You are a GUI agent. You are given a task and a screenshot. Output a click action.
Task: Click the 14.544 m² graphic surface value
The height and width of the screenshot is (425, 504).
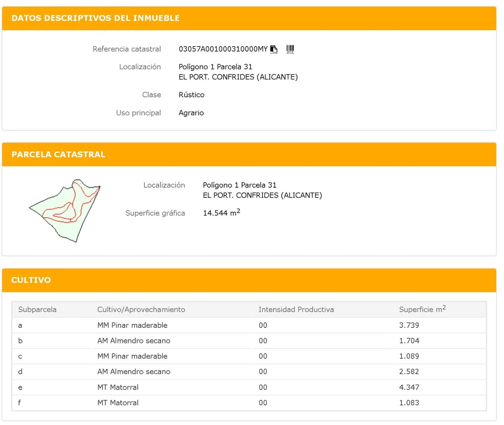[221, 213]
